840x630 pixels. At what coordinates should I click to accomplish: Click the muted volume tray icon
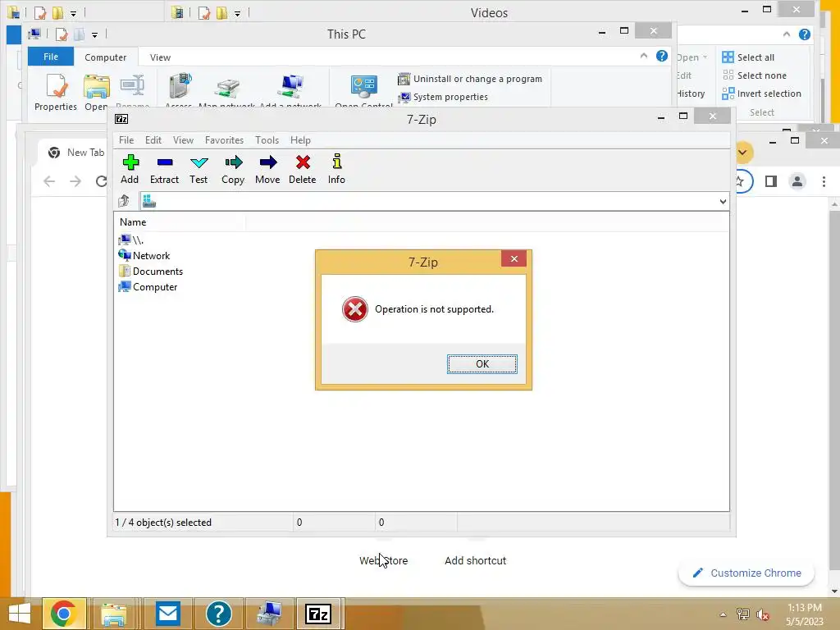(762, 614)
